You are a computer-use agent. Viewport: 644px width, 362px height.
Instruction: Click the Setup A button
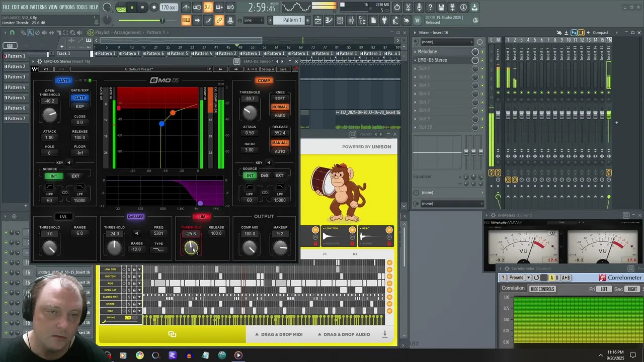pos(268,69)
